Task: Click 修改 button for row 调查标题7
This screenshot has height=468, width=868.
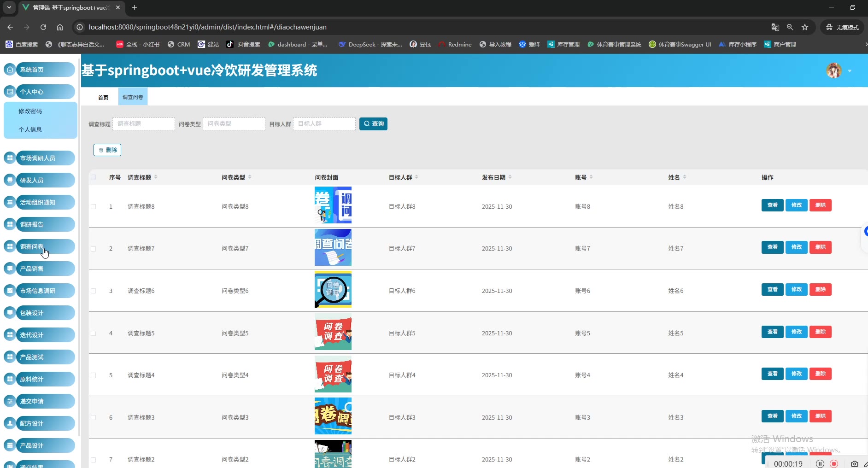Action: click(796, 247)
